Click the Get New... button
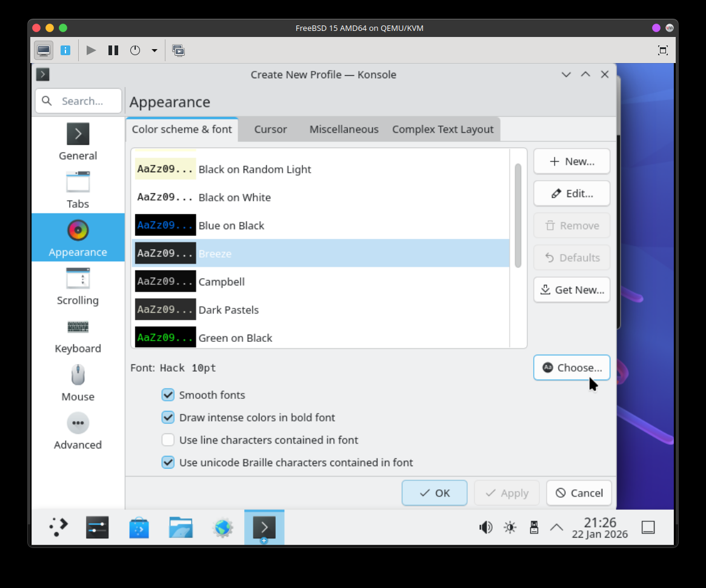The width and height of the screenshot is (706, 588). point(571,290)
